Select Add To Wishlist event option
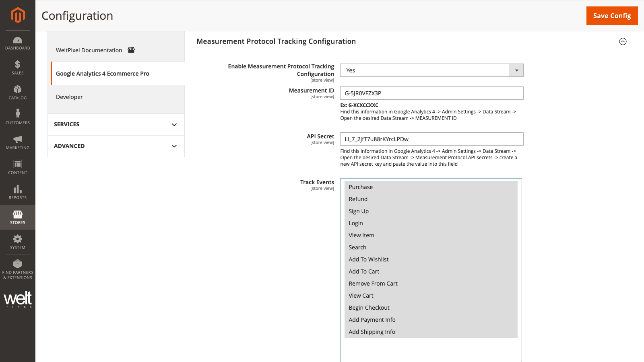644x362 pixels. 431,259
